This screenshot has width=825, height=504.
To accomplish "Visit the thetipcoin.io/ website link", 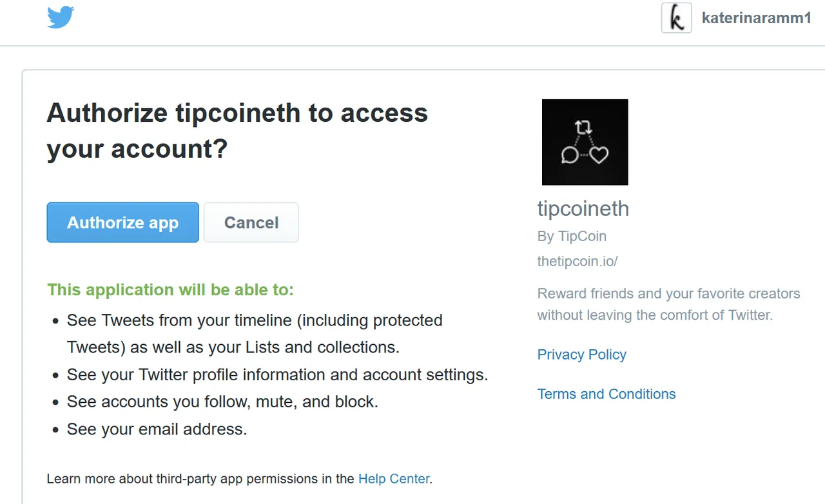I will [577, 261].
